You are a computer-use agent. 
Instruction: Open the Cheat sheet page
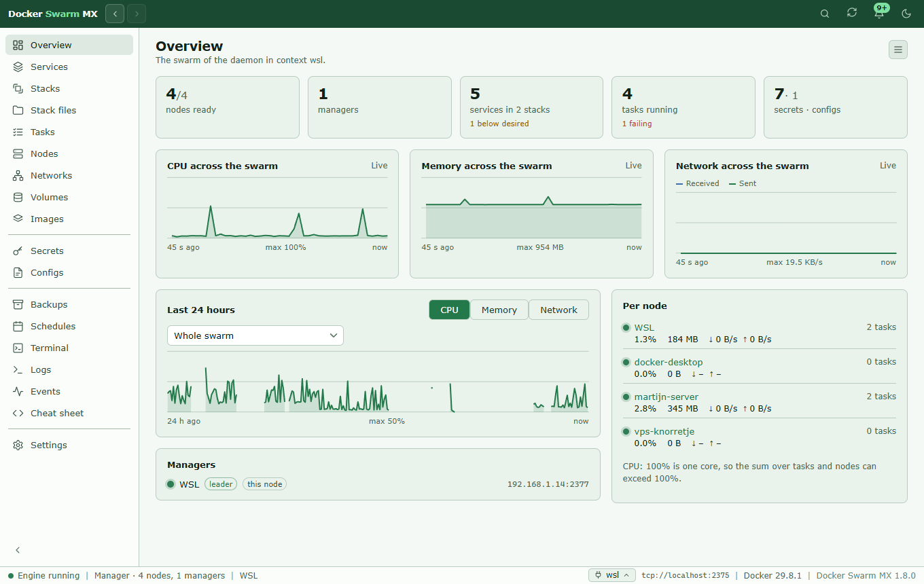pos(69,413)
